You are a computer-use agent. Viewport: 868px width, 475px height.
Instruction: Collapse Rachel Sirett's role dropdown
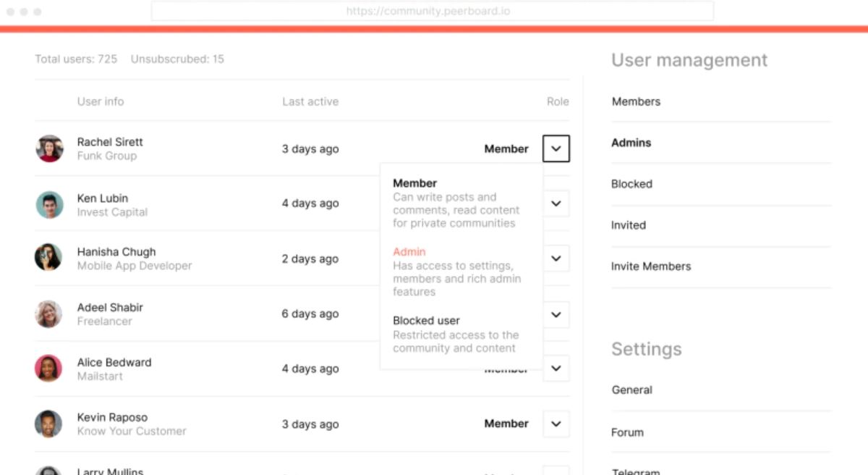pyautogui.click(x=556, y=148)
